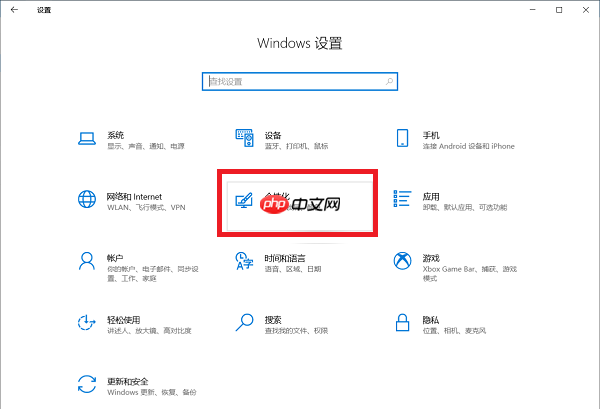Click the 'WLAN、飞行模式、VPN' description
This screenshot has width=600, height=409.
click(146, 207)
